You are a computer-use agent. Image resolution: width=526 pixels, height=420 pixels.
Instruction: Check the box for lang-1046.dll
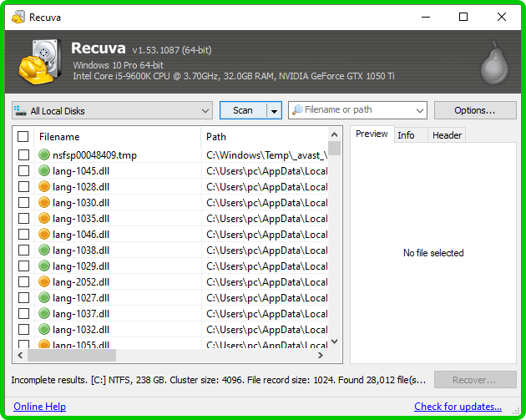pyautogui.click(x=23, y=234)
